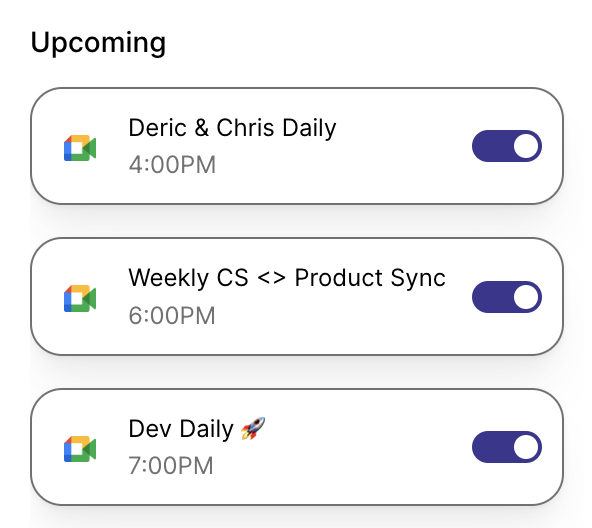Click the white knob on the 4:00PM meeting switch
This screenshot has width=592, height=528.
[526, 146]
